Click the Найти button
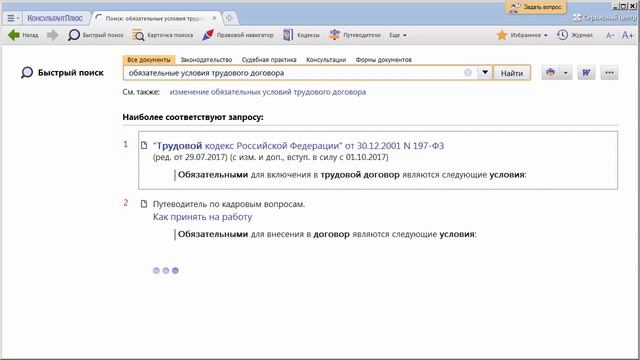Viewport: 640px width, 360px height. pos(512,73)
